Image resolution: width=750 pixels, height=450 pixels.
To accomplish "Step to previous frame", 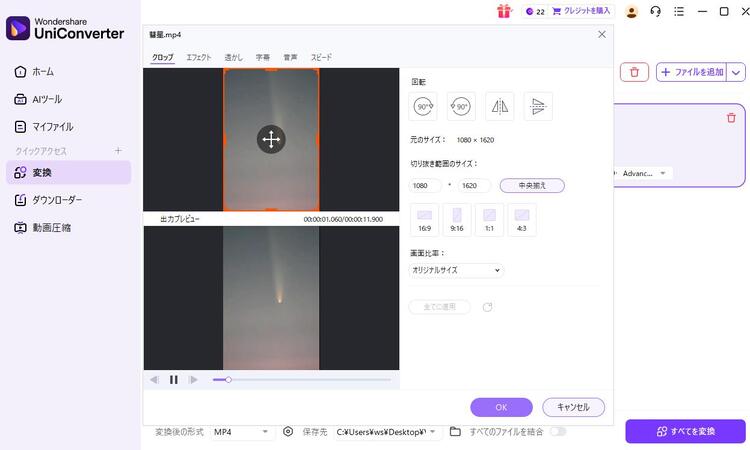I will tap(154, 380).
